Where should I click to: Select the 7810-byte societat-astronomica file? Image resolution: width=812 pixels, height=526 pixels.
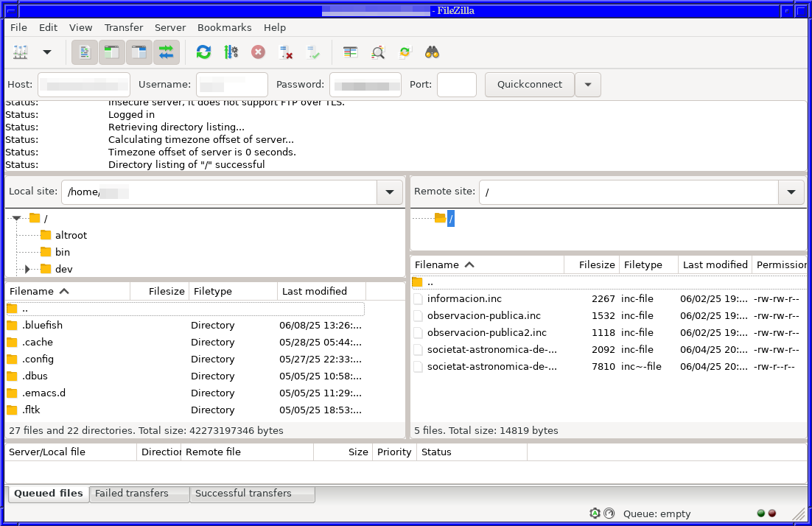click(609, 367)
